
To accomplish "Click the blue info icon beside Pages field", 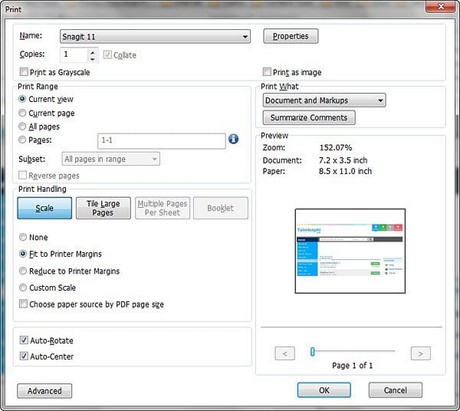I will [233, 139].
